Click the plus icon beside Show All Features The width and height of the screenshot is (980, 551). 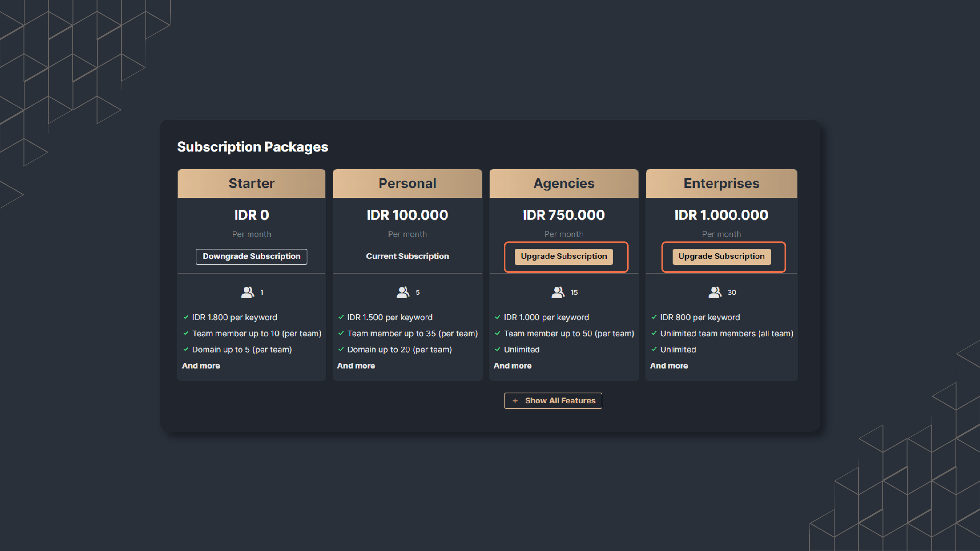click(515, 401)
